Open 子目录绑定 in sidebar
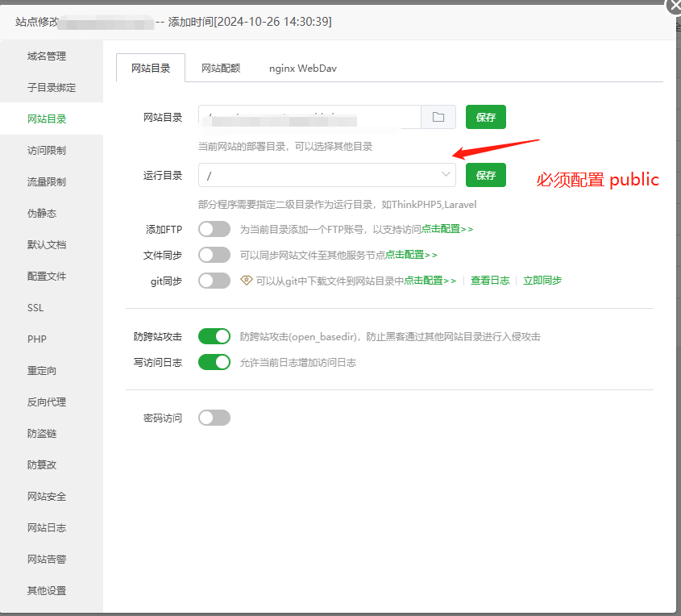 point(52,87)
